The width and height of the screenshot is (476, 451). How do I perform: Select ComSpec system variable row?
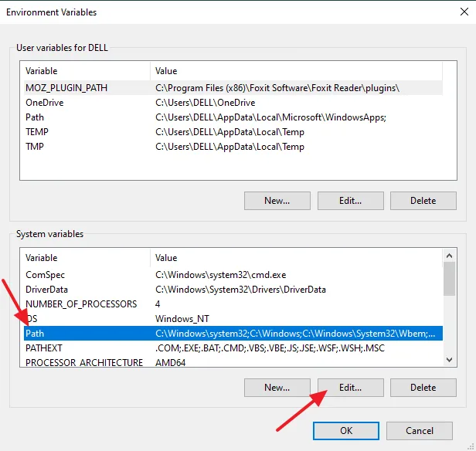[233, 275]
